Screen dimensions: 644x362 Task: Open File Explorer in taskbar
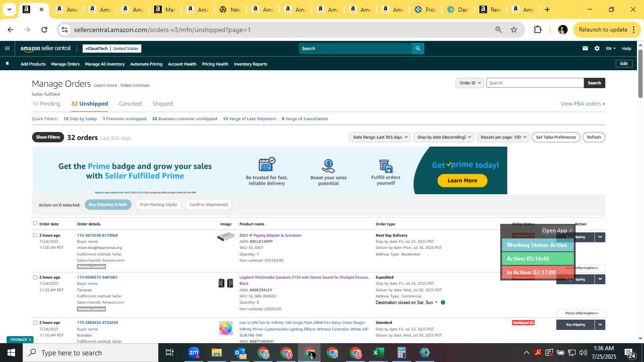coord(216,353)
